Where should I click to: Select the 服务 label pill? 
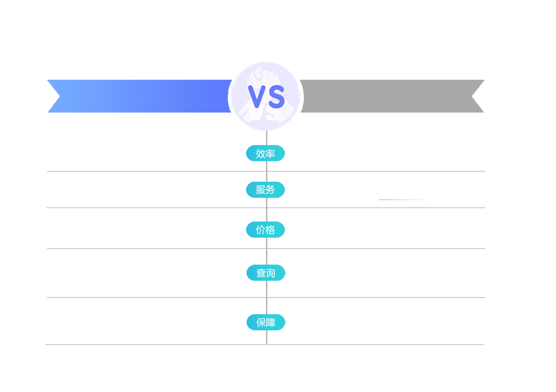[x=265, y=190]
